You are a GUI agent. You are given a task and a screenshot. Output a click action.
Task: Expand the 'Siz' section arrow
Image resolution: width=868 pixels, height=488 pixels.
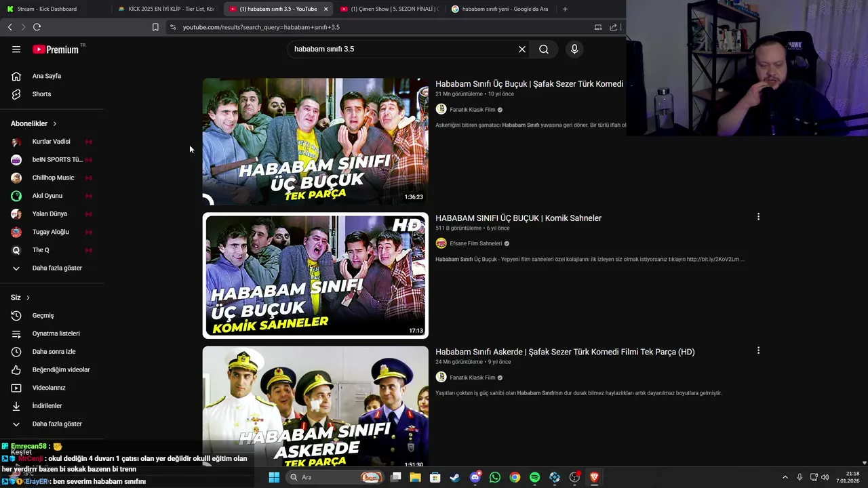[28, 298]
